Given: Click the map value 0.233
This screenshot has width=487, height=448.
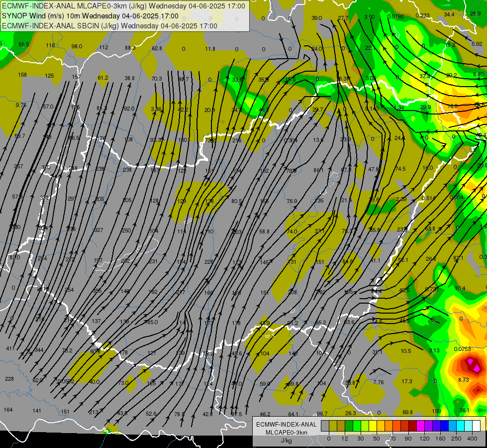Looking at the screenshot, I should [423, 15].
